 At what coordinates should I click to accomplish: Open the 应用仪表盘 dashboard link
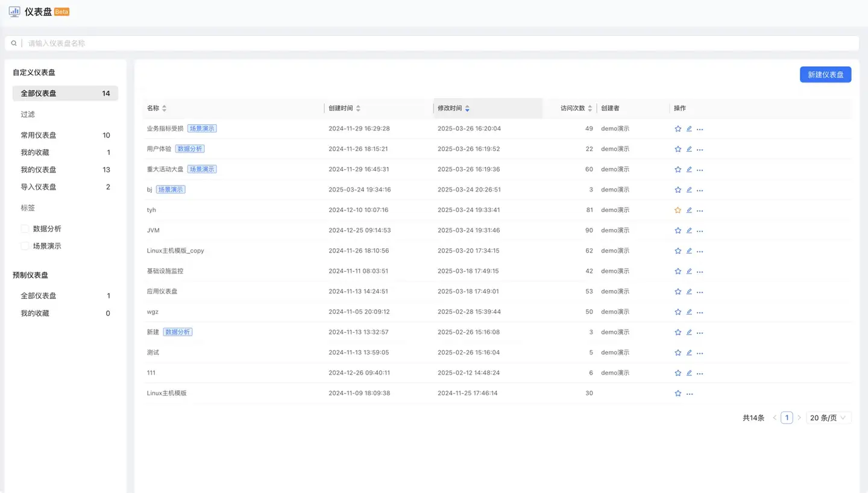[162, 292]
